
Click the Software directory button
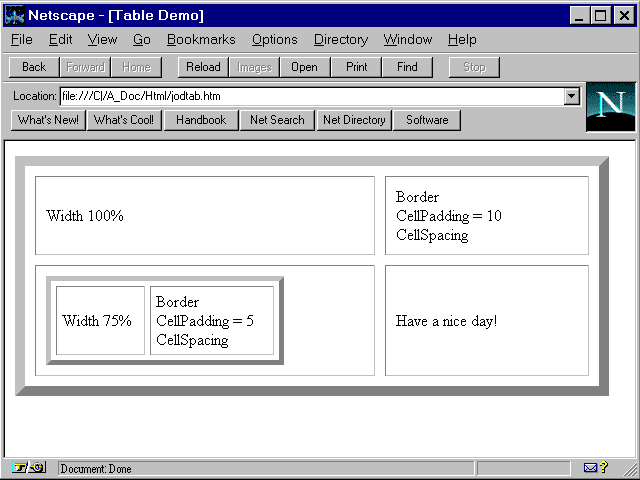click(x=427, y=120)
